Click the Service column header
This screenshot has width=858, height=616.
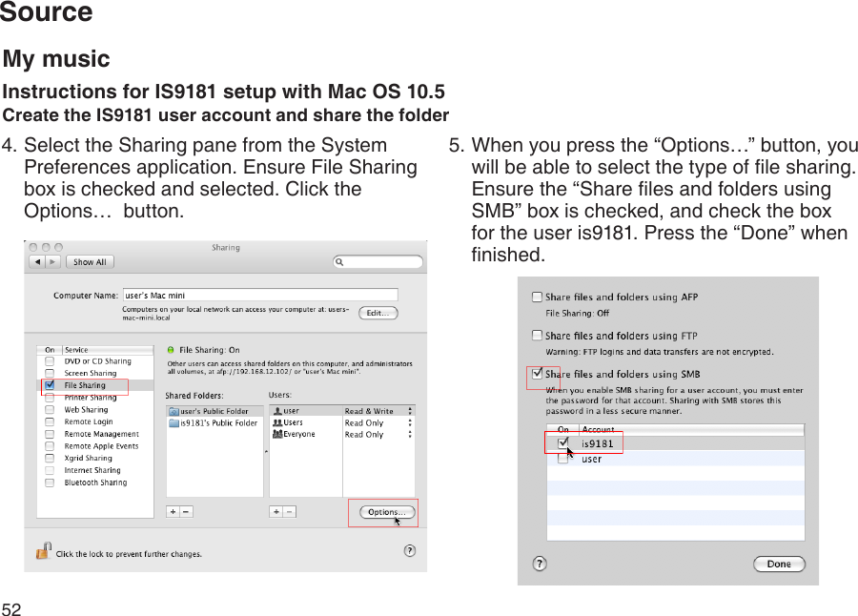[x=109, y=350]
